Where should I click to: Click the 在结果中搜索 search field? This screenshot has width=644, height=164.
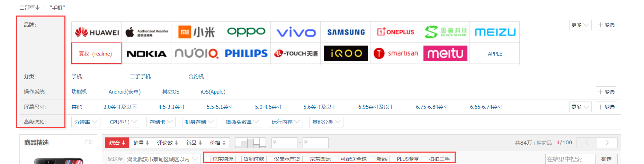[570, 159]
